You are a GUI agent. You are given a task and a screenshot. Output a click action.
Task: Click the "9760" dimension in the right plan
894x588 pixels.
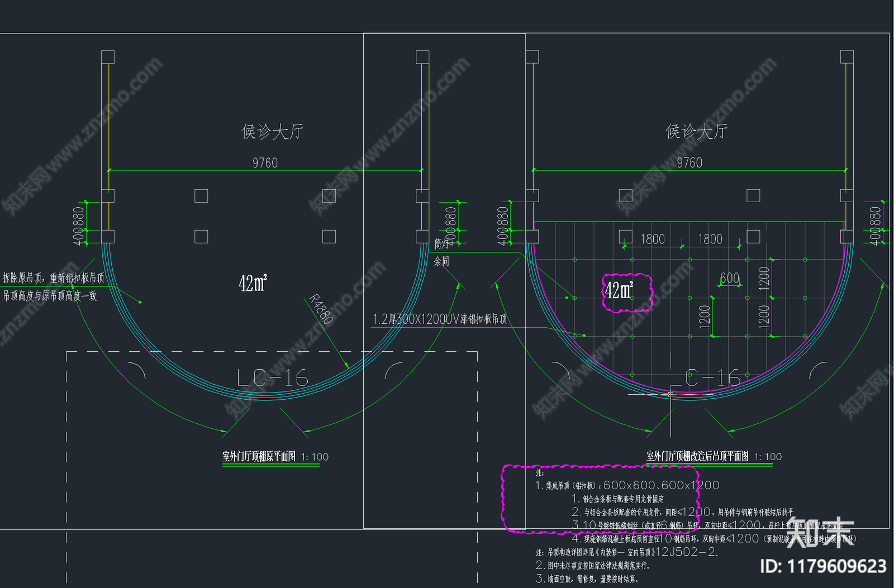pyautogui.click(x=689, y=162)
